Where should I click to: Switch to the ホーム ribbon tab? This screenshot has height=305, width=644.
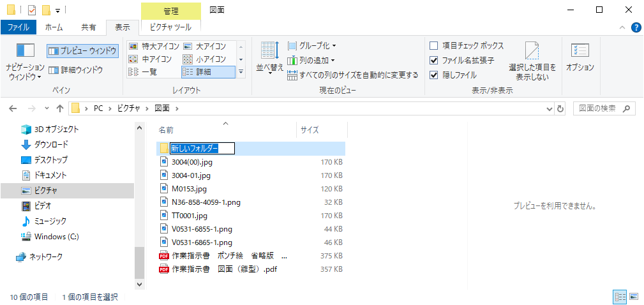pyautogui.click(x=54, y=27)
